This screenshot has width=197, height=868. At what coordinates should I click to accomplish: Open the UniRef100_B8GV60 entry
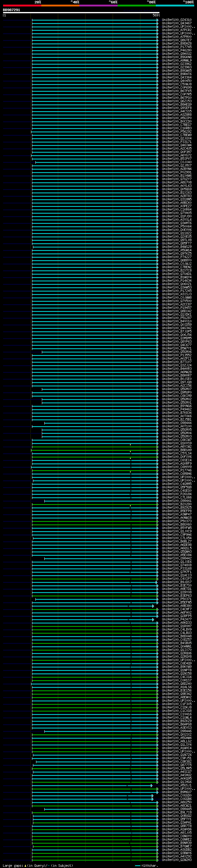tap(177, 525)
